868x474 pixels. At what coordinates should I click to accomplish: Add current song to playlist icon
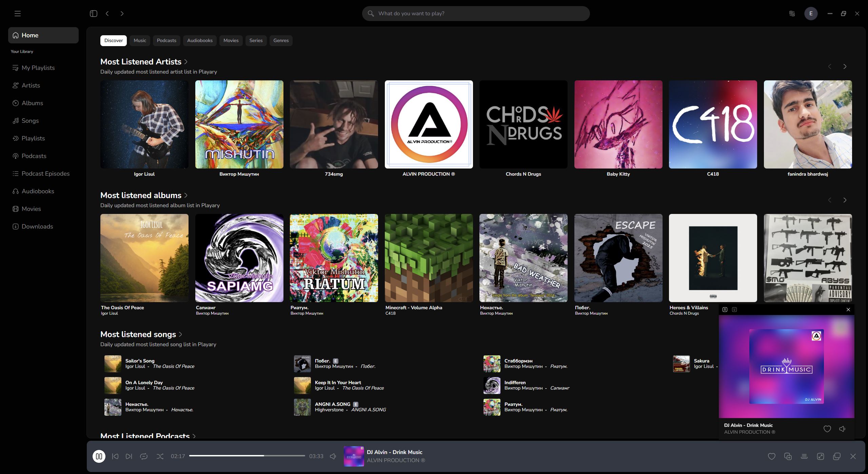point(788,456)
